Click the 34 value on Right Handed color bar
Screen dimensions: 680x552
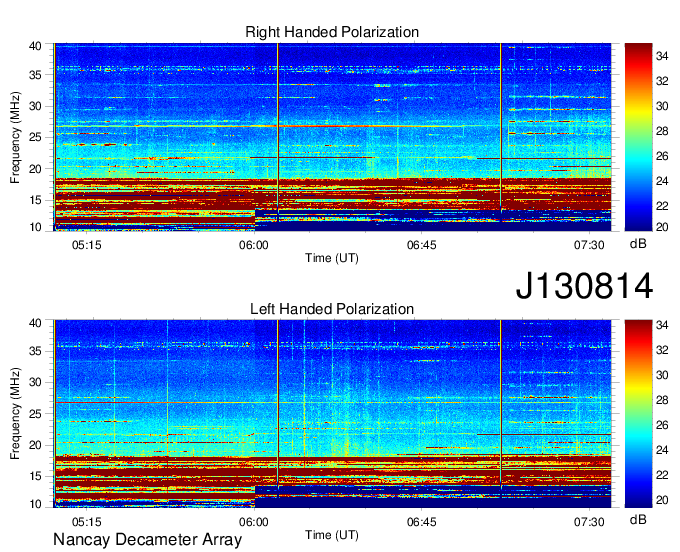[662, 56]
